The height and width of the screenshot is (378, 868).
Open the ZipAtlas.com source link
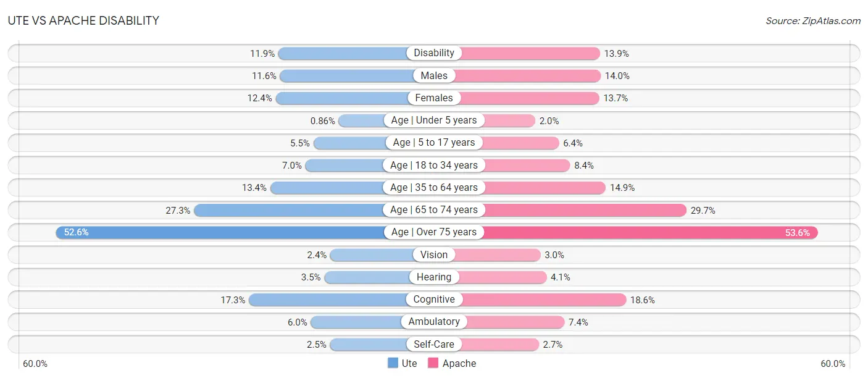pyautogui.click(x=813, y=21)
